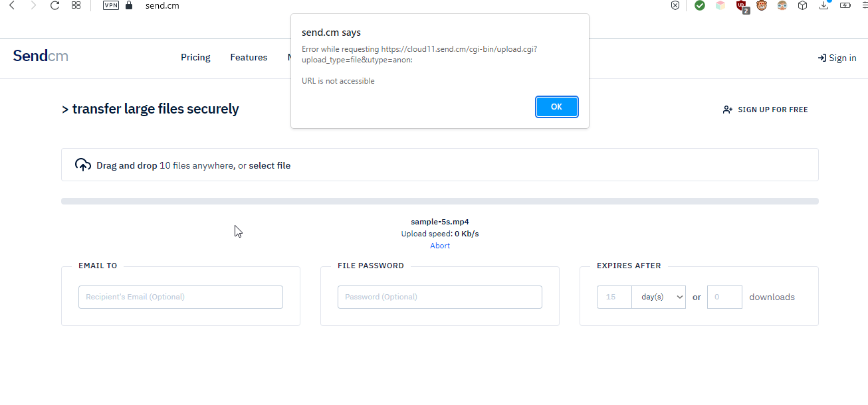Reload the send.cm page
This screenshot has width=868, height=405.
[x=54, y=5]
